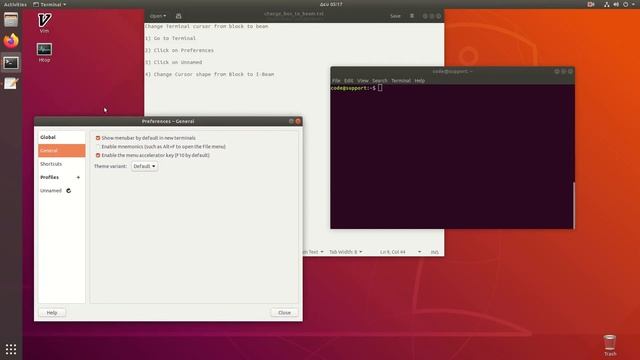The width and height of the screenshot is (640, 360).
Task: Open the Ln, Col position dropdown arrow
Action: point(419,252)
